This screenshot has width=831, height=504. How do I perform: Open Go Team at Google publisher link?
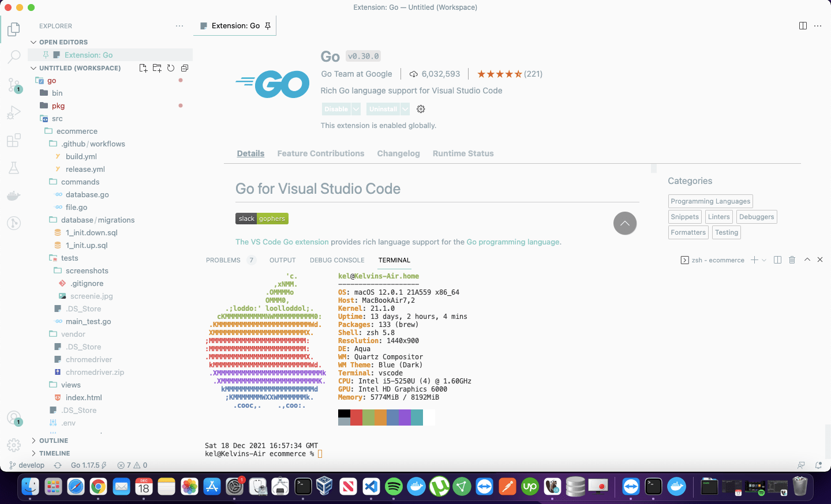(x=357, y=74)
